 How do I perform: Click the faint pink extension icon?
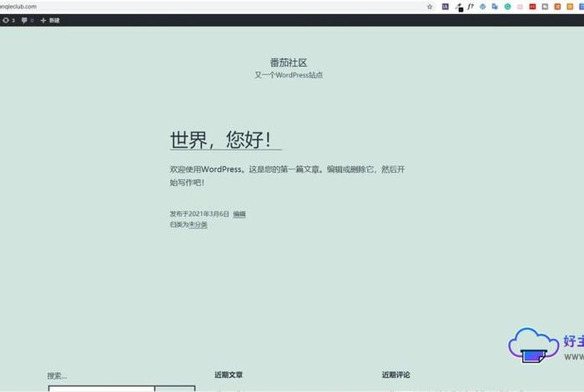520,7
